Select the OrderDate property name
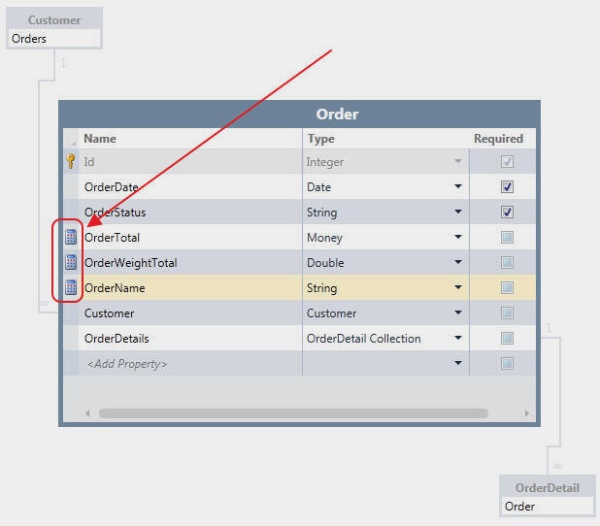The image size is (600, 526). point(111,187)
